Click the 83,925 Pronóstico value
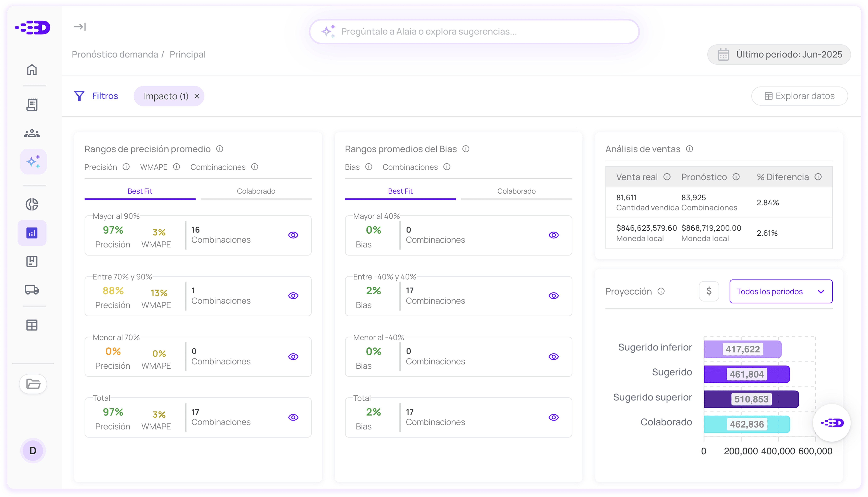Image resolution: width=868 pixels, height=497 pixels. point(693,197)
